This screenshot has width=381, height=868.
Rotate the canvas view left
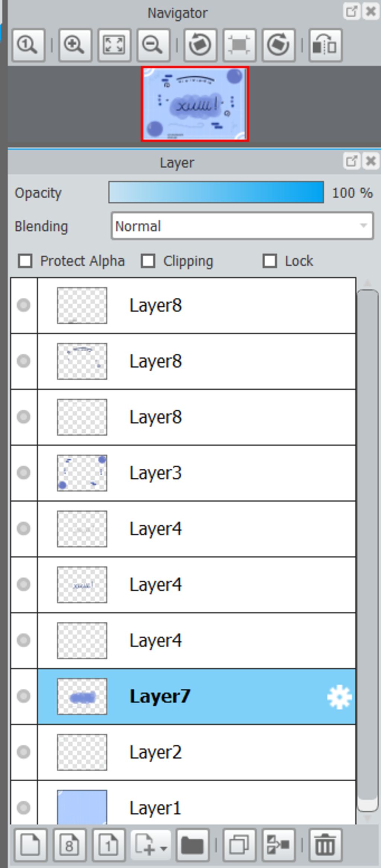coord(200,45)
